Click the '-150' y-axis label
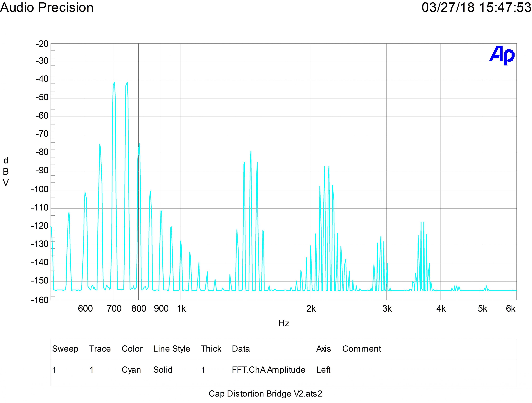This screenshot has width=532, height=403. (x=40, y=280)
